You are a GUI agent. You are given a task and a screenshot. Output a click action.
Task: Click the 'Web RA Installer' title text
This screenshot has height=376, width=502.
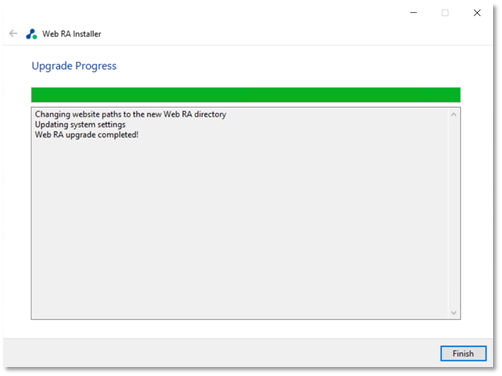(x=72, y=34)
